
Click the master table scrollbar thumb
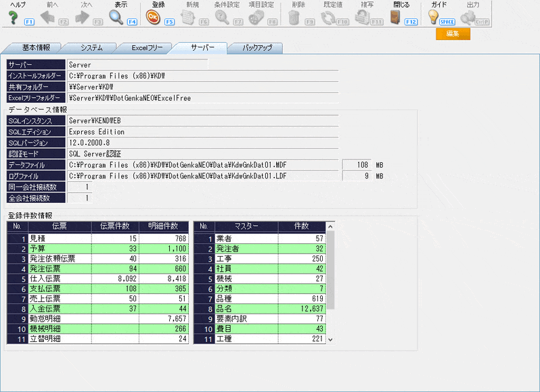(x=330, y=270)
